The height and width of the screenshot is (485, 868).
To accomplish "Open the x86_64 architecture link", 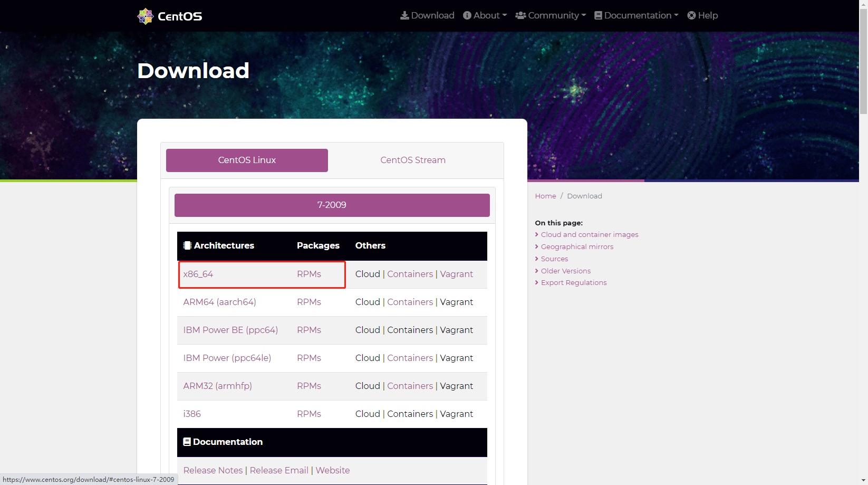I will pos(198,274).
